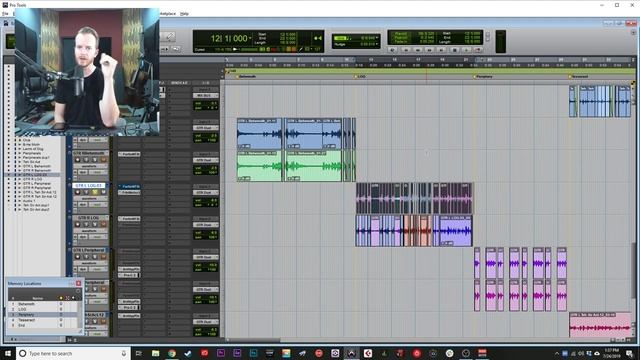Open Memory Locations window options menu
Viewport: 640px width, 360px height.
pyautogui.click(x=78, y=291)
